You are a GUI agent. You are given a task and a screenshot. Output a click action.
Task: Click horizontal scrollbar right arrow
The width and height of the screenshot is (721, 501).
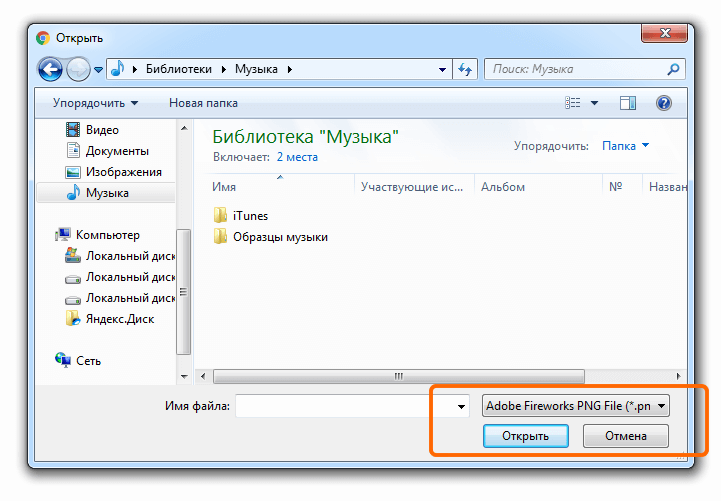click(678, 376)
